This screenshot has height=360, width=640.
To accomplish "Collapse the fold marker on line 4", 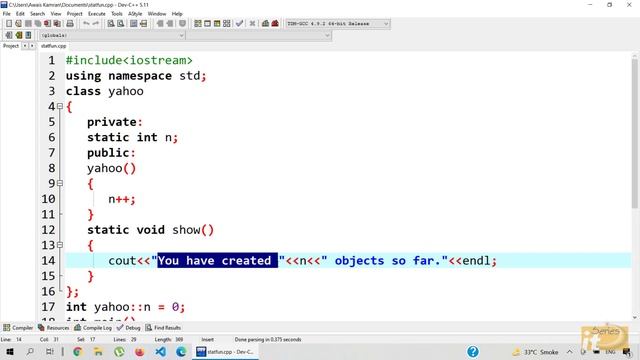I will click(x=60, y=106).
